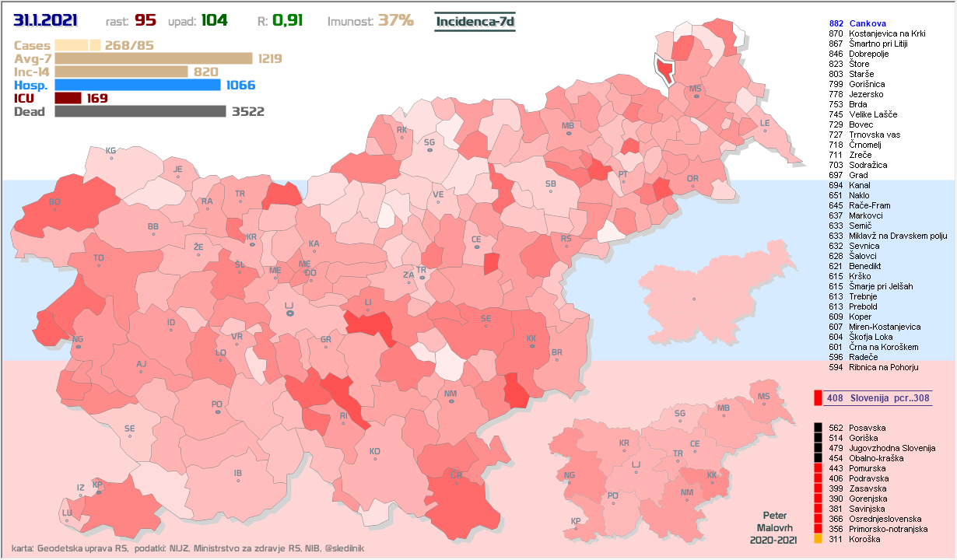The width and height of the screenshot is (957, 560).
Task: Click the orange swatch next to Koroška
Action: tap(817, 539)
